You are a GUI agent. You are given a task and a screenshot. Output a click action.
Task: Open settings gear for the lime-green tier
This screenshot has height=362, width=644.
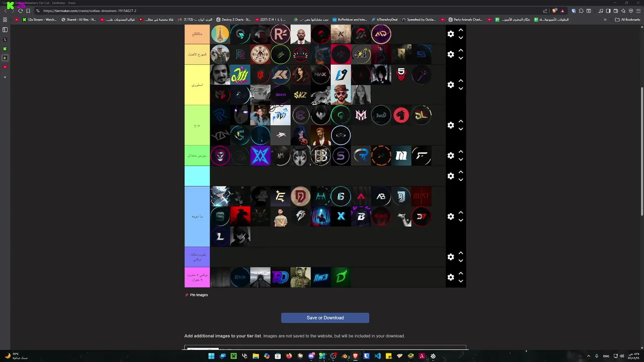[x=451, y=125]
